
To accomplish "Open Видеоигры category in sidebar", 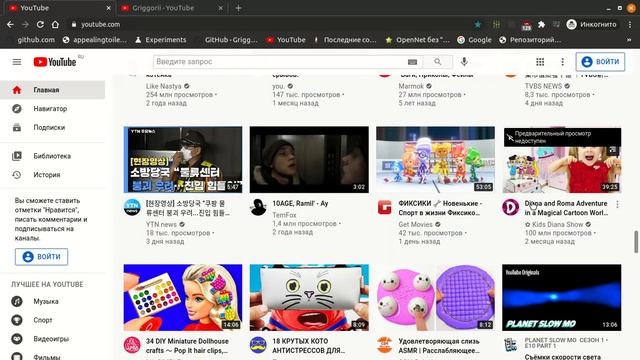I will coord(52,339).
